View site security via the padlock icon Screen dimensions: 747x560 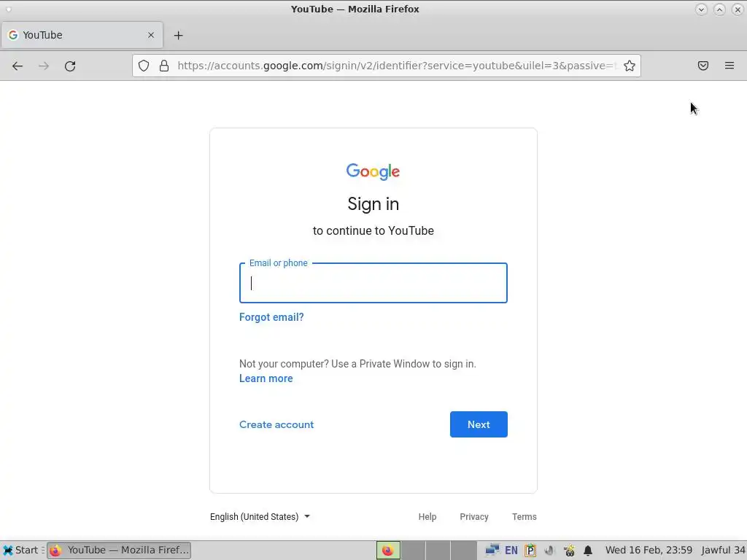coord(164,66)
